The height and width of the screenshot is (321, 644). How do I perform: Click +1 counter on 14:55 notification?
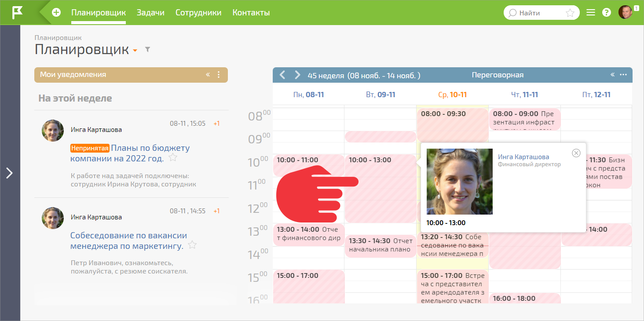[216, 211]
